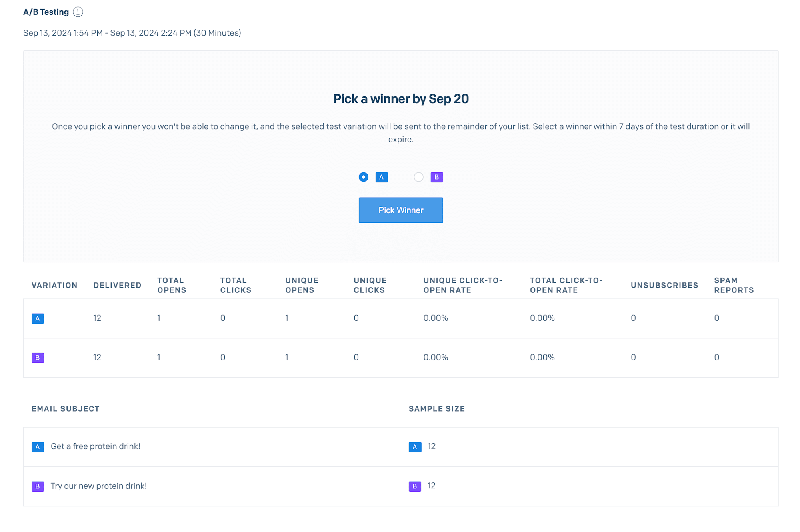Click the UNSUBSCRIBES column header
Viewport: 800px width, 532px height.
(x=664, y=285)
